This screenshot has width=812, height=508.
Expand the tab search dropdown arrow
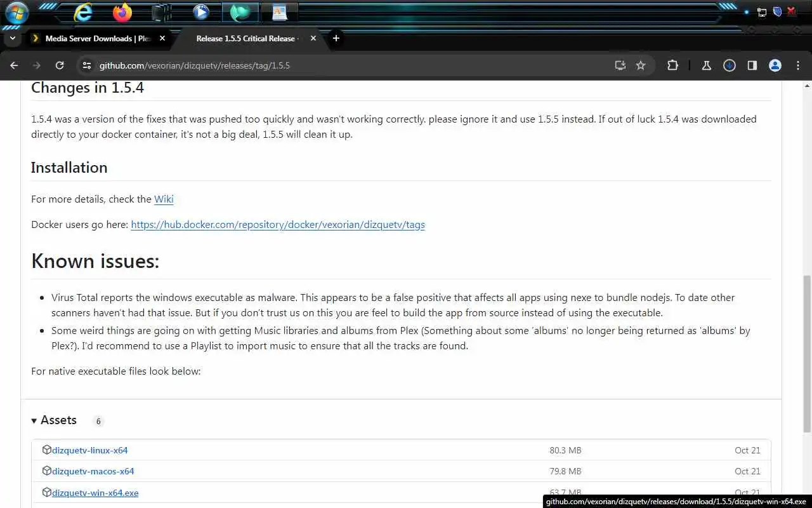coord(12,38)
